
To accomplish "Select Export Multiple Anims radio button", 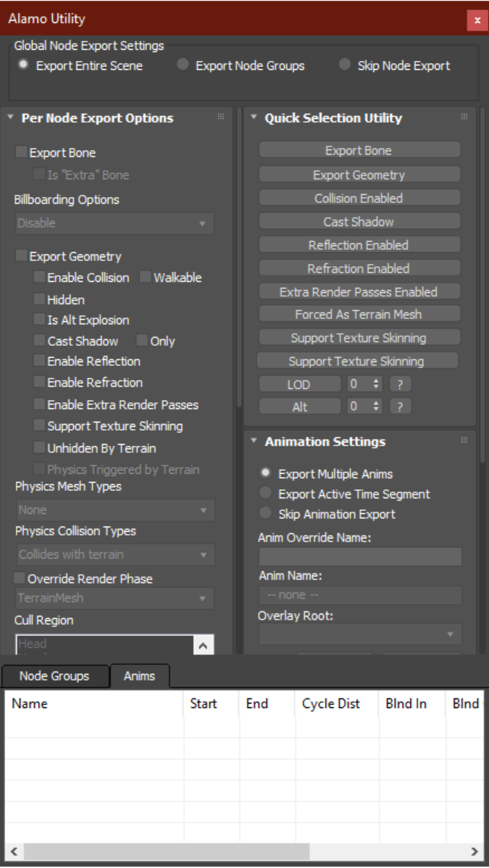I will point(266,473).
